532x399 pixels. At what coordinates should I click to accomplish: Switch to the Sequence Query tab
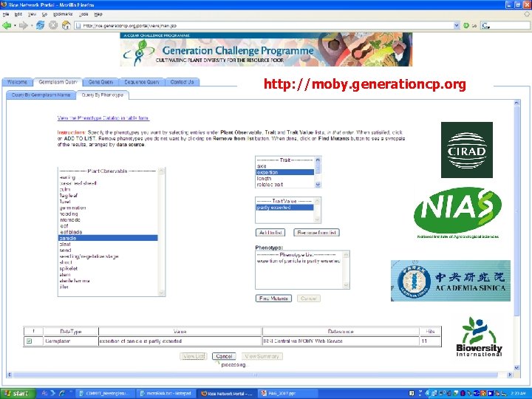pos(142,82)
